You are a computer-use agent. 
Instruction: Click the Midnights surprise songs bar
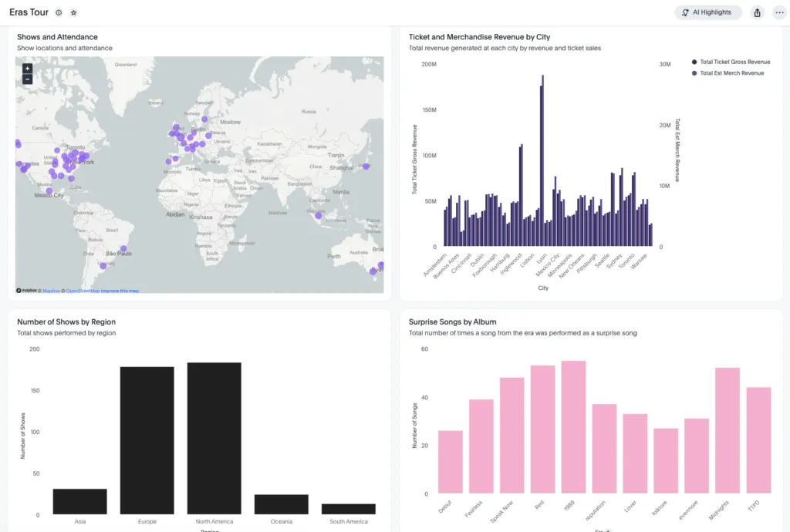(728, 430)
